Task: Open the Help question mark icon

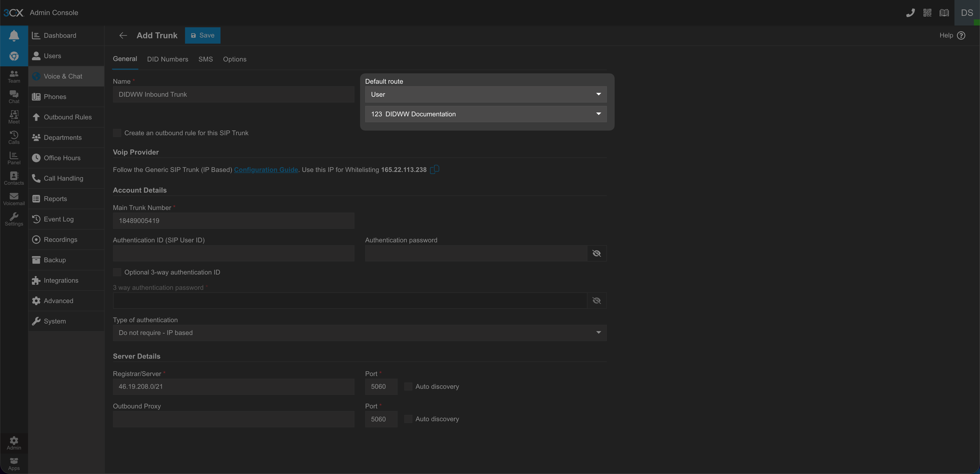Action: tap(961, 35)
